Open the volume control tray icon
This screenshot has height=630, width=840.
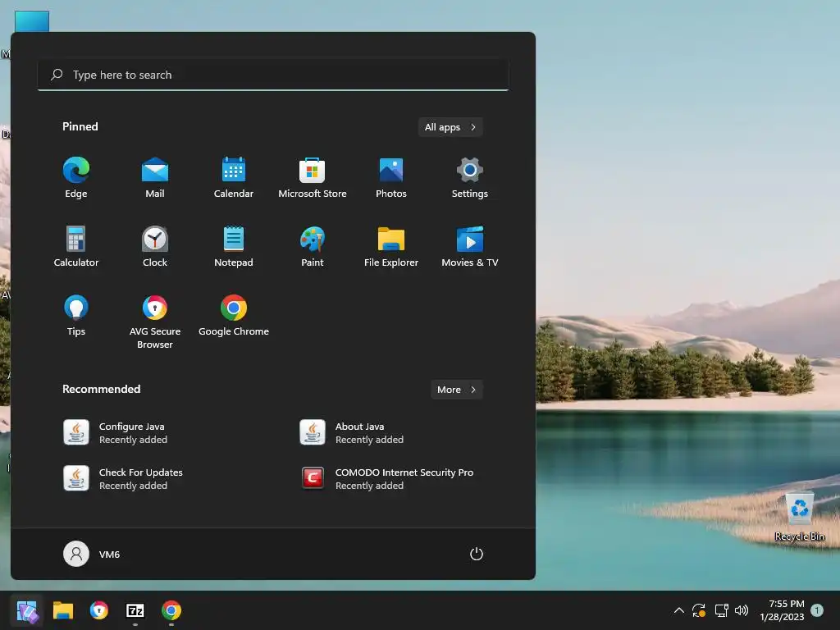742,610
